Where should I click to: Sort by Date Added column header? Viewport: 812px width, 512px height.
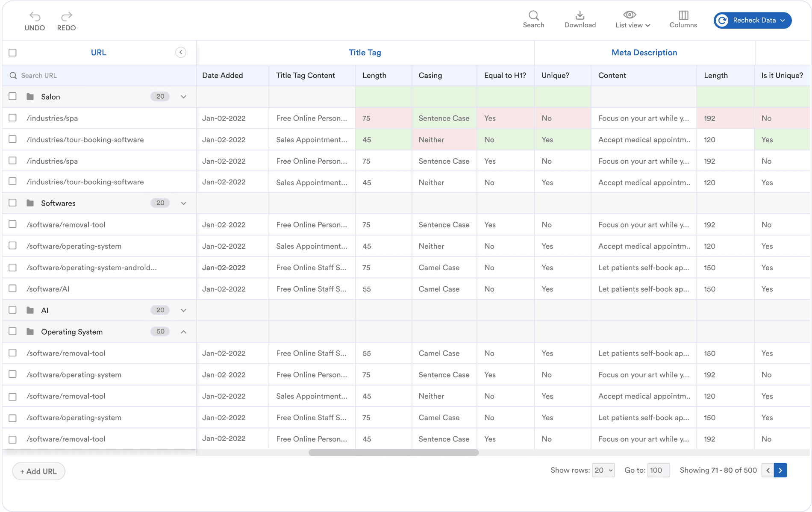pos(223,76)
